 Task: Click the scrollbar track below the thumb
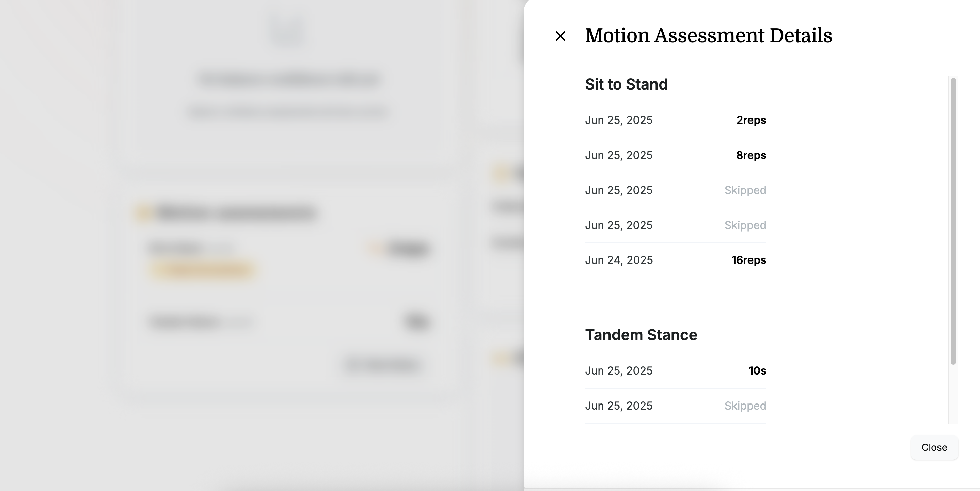click(953, 396)
